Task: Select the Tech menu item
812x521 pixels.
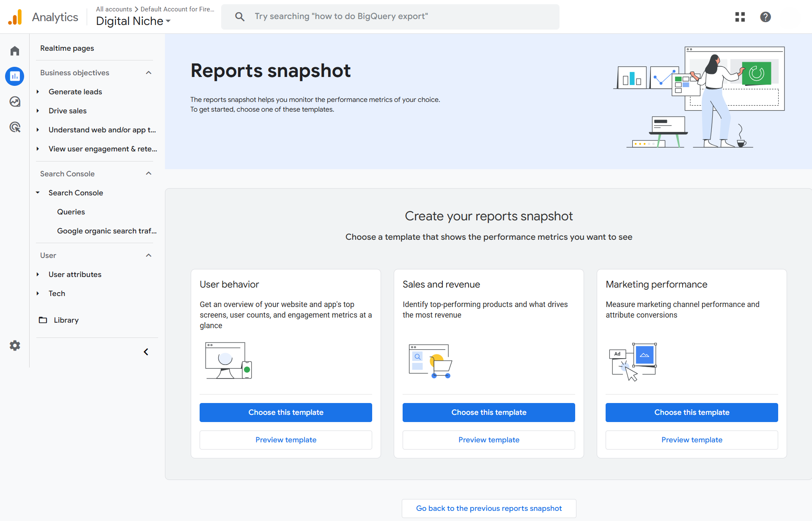Action: click(57, 293)
